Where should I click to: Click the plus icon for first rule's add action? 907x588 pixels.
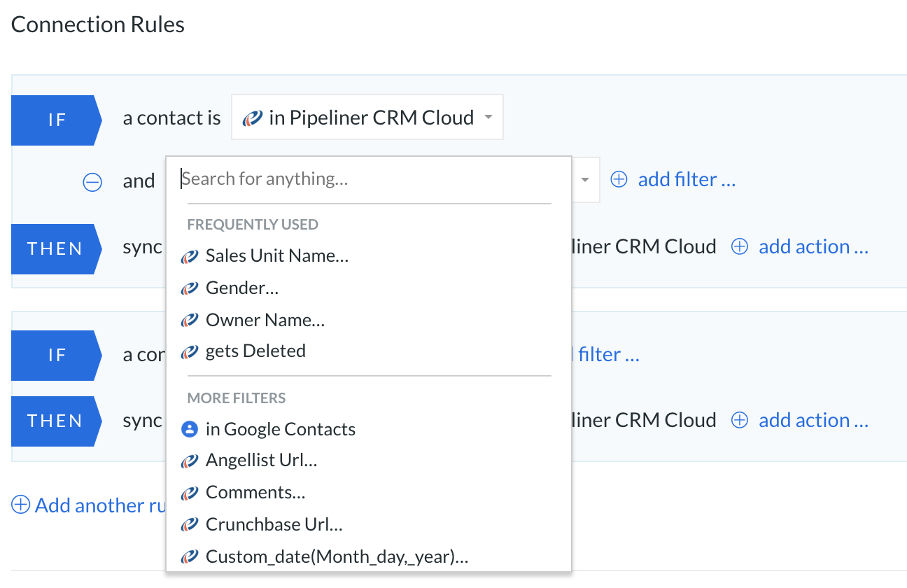click(x=740, y=246)
